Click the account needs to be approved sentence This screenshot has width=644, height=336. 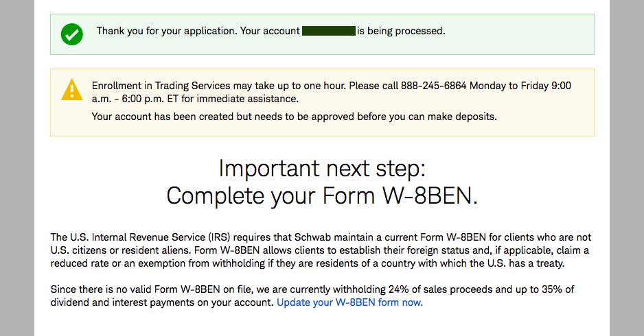(x=294, y=117)
